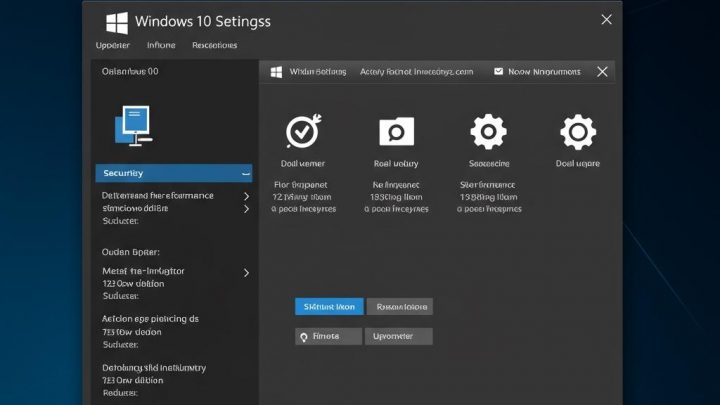
Task: Click the Ouden Bpiter heading
Action: point(131,252)
